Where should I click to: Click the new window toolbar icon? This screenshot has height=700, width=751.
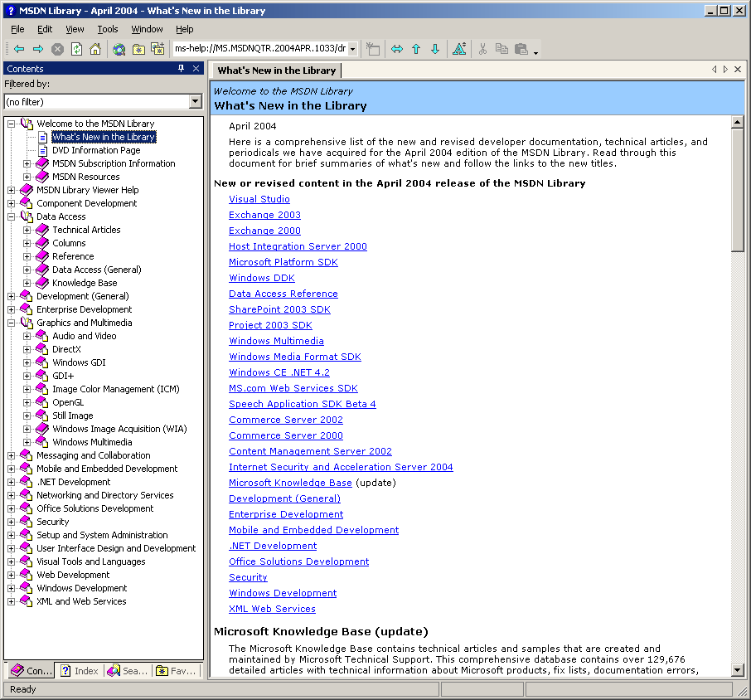(x=373, y=49)
